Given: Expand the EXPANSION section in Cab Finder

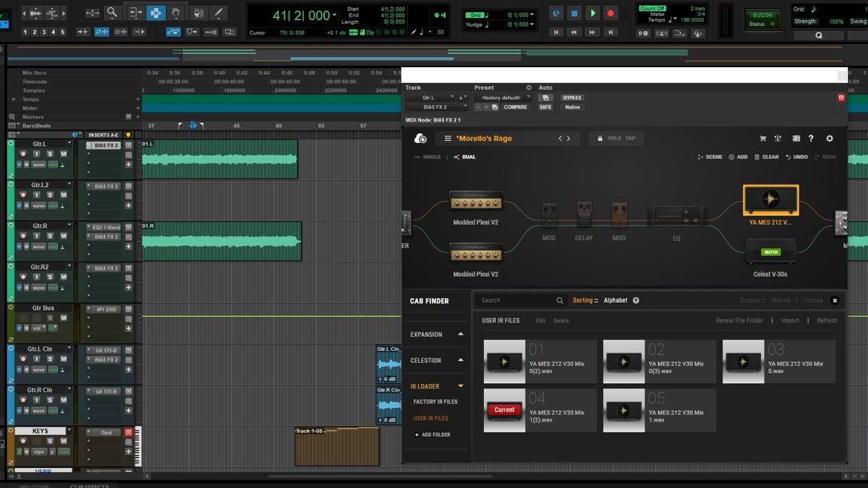Looking at the screenshot, I should (x=437, y=334).
